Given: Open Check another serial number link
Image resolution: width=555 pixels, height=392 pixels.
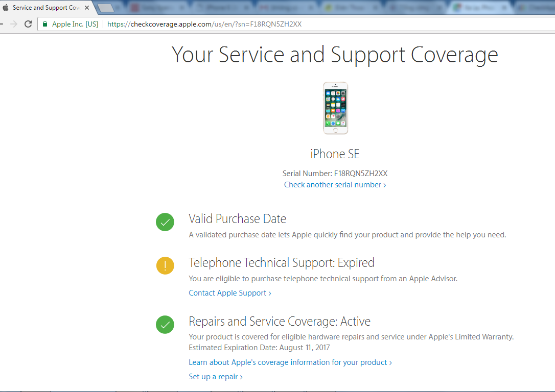Looking at the screenshot, I should tap(335, 185).
